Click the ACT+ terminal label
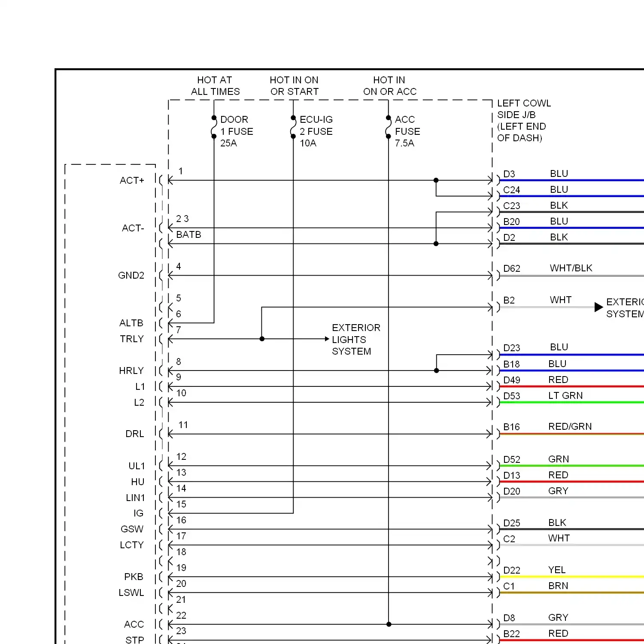644x644 pixels. [132, 180]
